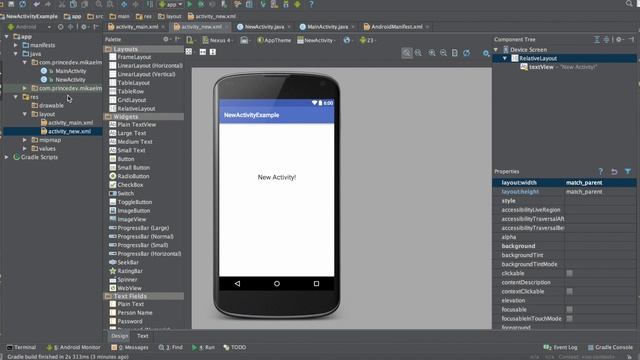Click the Zoom to Fit designer icon
The height and width of the screenshot is (360, 640).
pyautogui.click(x=407, y=53)
